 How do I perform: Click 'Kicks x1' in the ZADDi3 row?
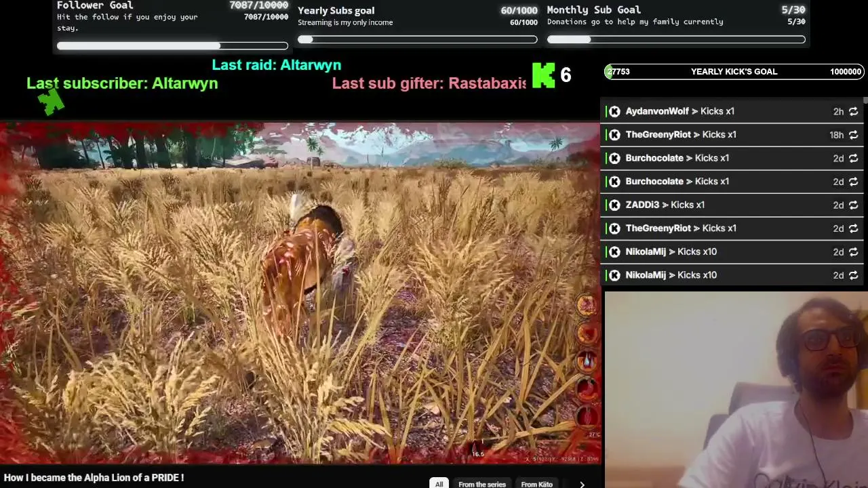[688, 205]
